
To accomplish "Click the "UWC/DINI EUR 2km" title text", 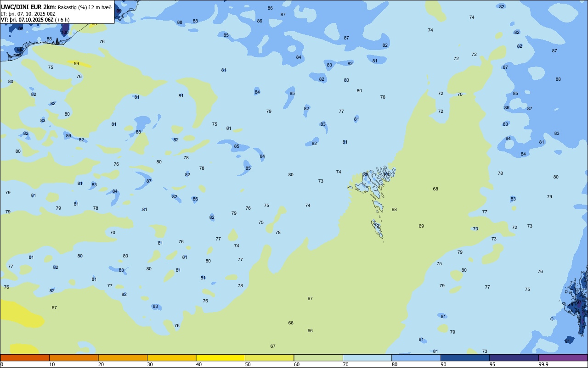I will (28, 7).
